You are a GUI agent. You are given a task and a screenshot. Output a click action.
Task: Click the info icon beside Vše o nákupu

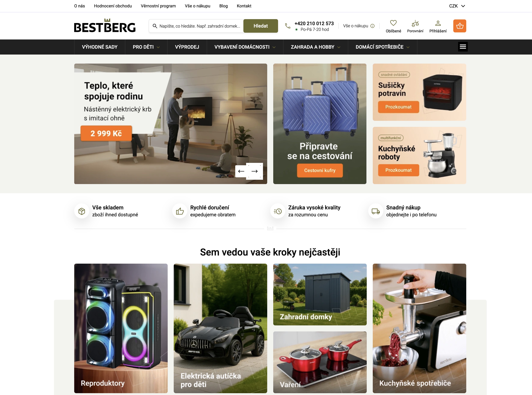pos(372,26)
